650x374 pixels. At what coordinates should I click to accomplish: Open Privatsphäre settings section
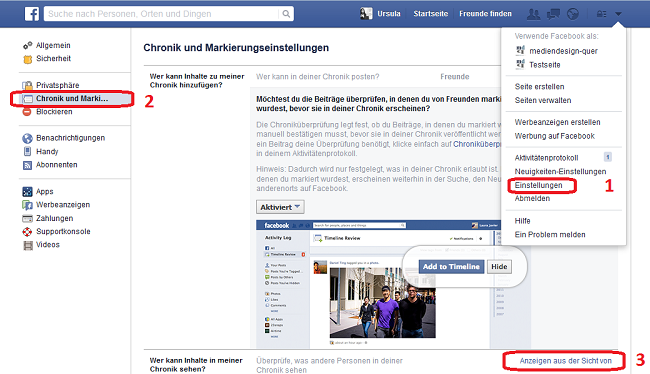click(x=58, y=85)
